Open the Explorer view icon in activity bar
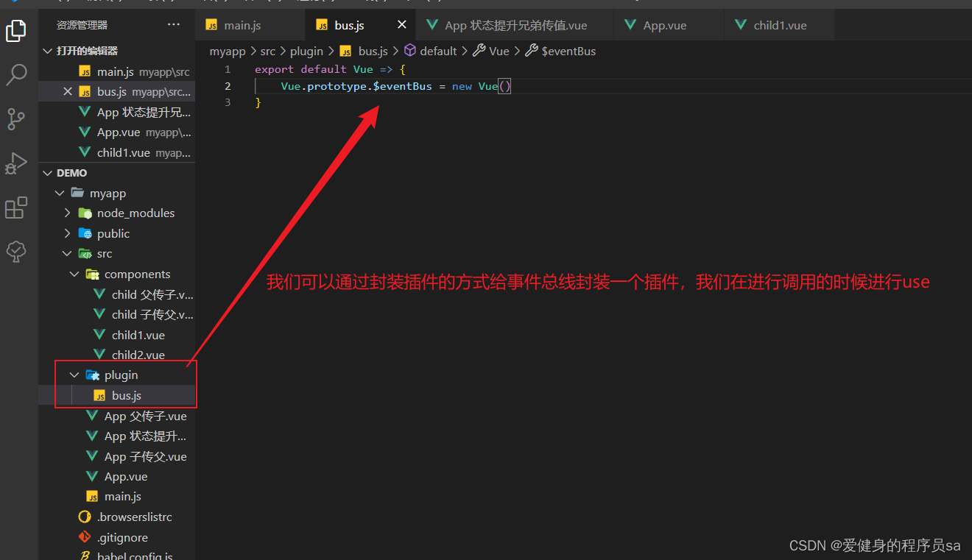972x560 pixels. click(x=16, y=31)
